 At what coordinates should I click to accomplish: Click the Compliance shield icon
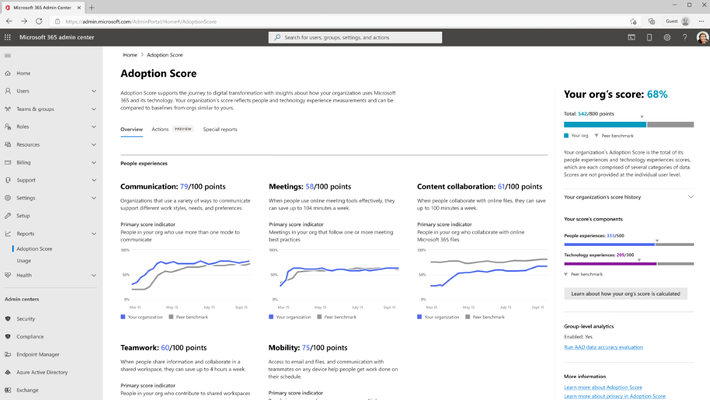point(8,337)
